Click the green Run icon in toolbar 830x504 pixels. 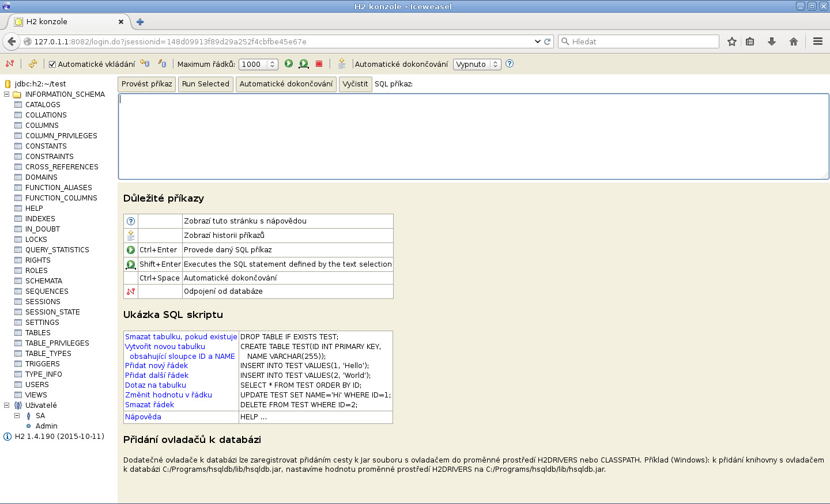[x=289, y=64]
